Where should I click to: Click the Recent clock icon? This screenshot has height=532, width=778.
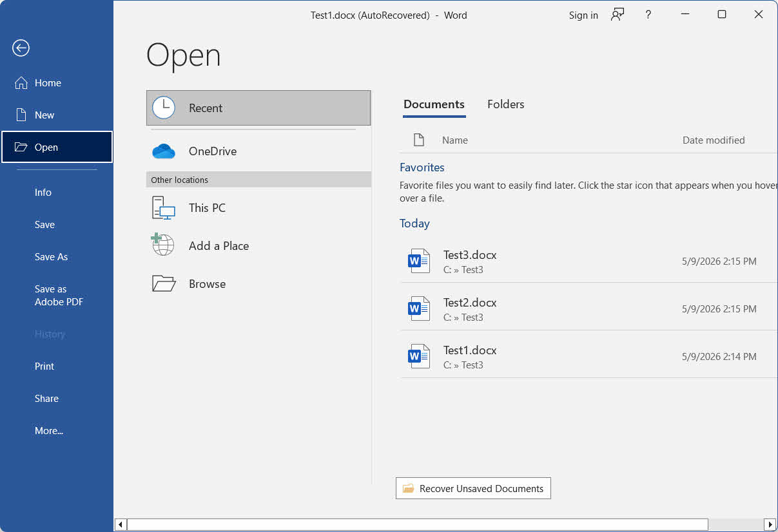[x=164, y=108]
